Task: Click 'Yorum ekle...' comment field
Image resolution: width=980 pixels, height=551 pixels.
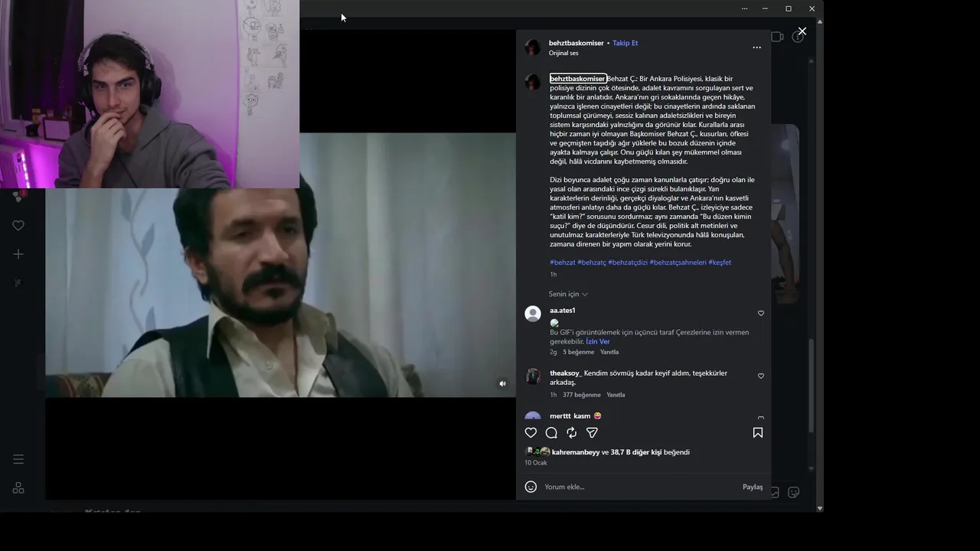Action: 639,487
